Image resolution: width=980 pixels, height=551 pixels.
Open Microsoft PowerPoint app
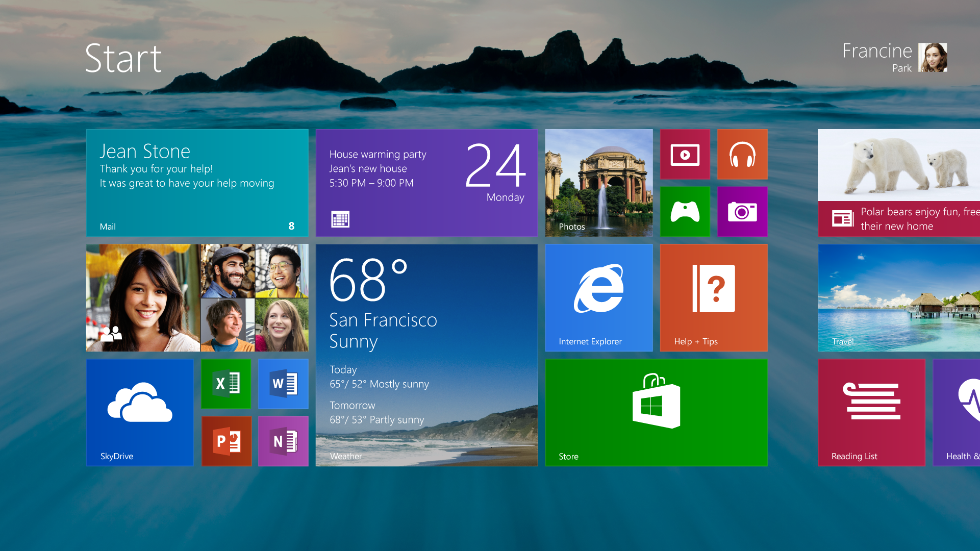227,441
